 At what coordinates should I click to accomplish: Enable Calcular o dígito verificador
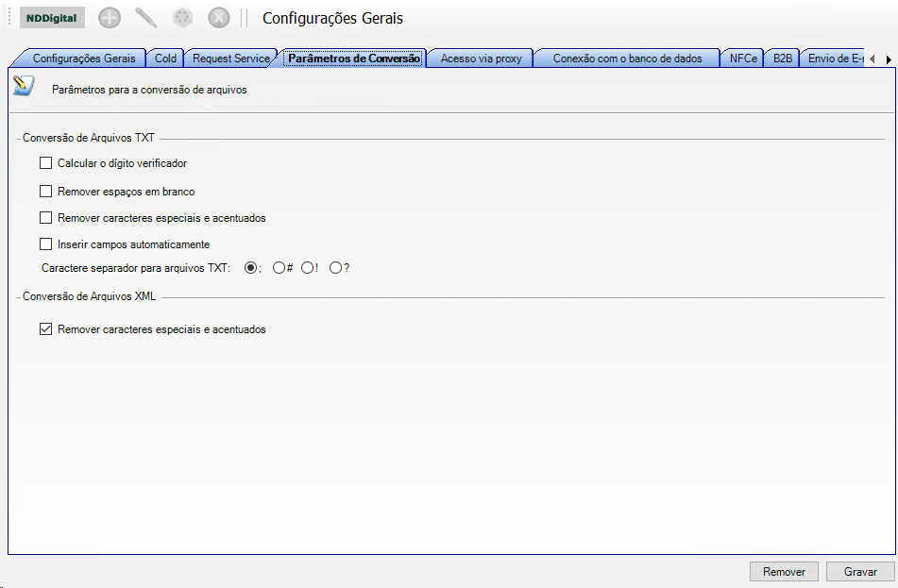click(x=46, y=163)
